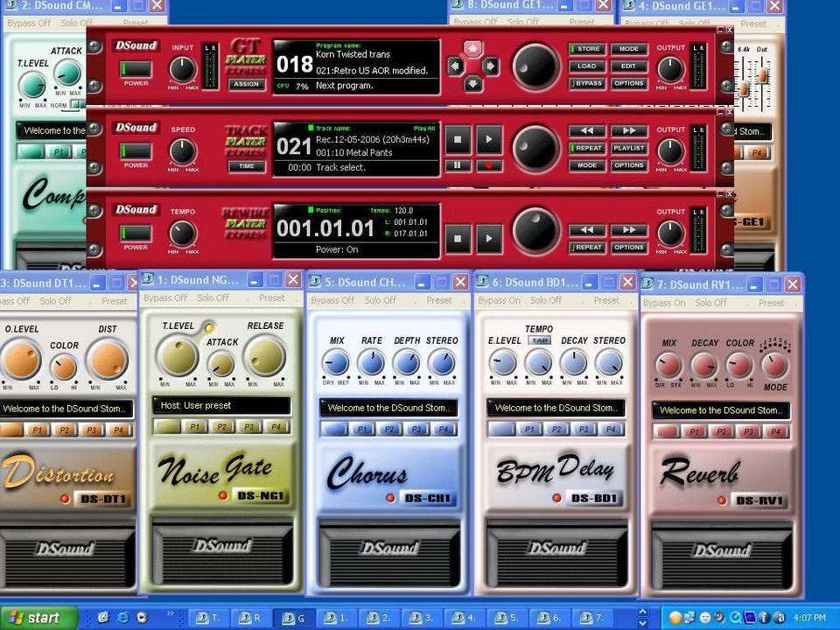Click the red record button on Track Player
This screenshot has width=840, height=630.
[x=489, y=164]
